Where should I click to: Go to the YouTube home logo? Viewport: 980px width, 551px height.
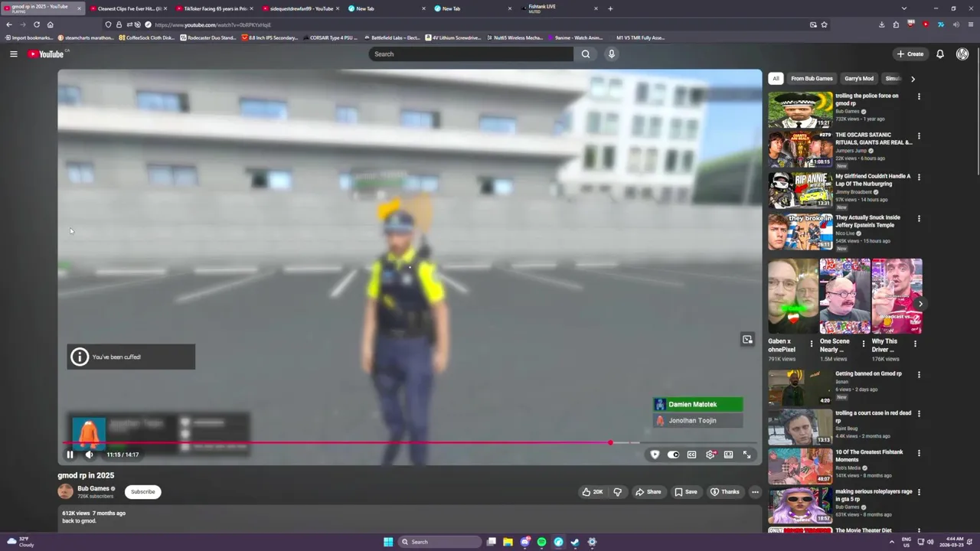coord(47,54)
